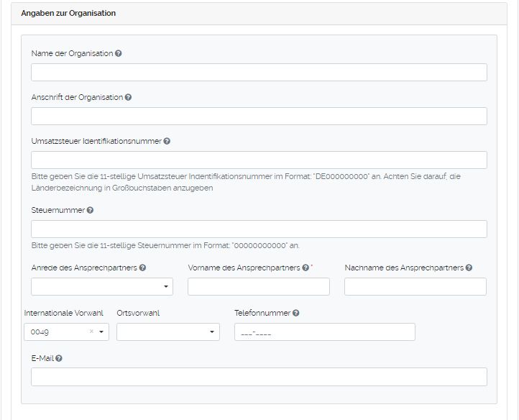
Task: Focus the Name der Organisation text field
Action: (259, 73)
